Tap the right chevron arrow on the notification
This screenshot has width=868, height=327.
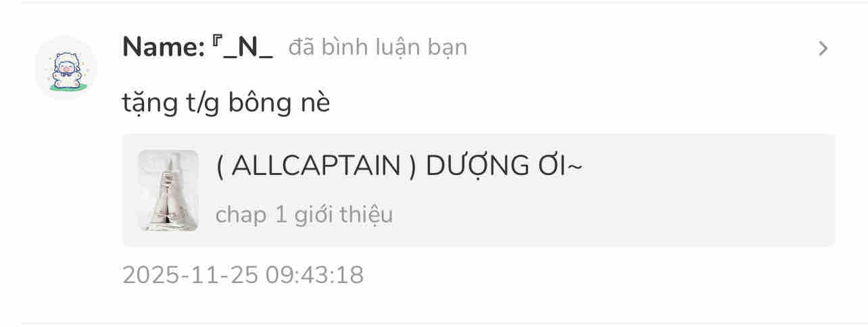[x=823, y=49]
